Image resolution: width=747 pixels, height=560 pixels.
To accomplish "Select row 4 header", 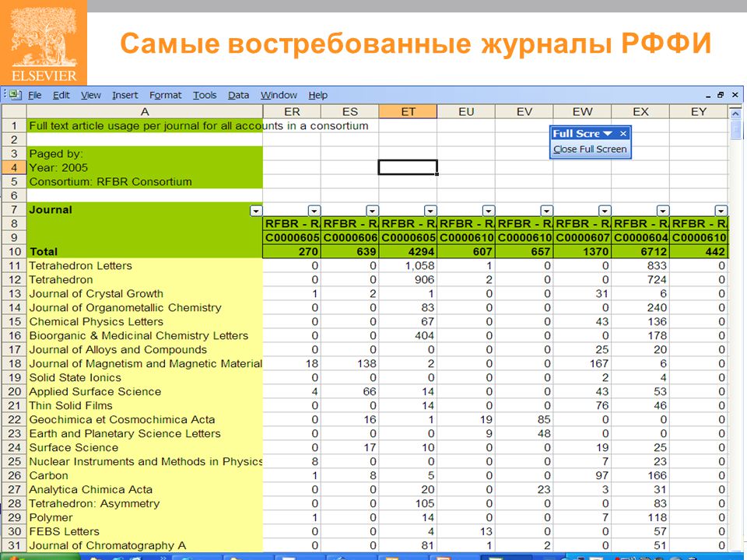I will 14,168.
